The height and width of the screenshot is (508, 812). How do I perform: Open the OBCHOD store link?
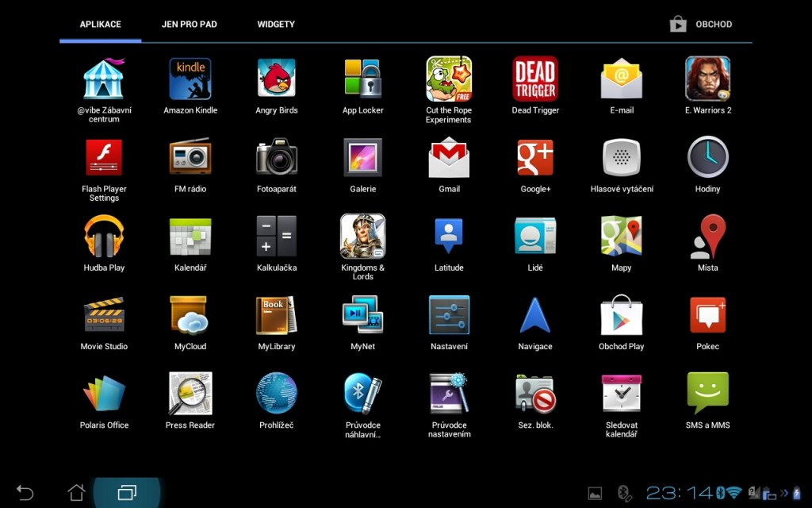point(701,25)
